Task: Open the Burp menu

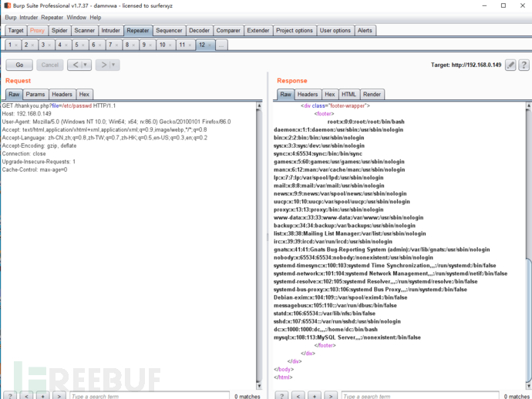Action: tap(11, 17)
